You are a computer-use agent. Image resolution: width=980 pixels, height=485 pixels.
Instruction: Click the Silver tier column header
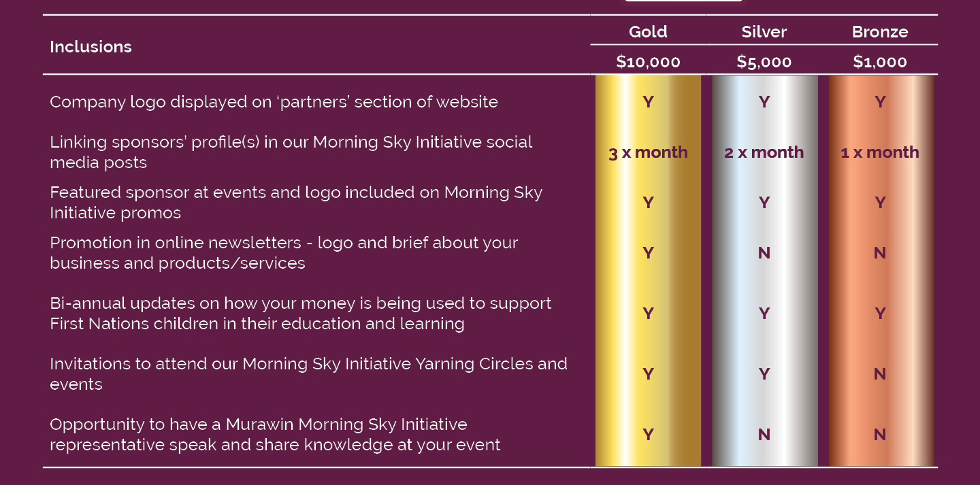[764, 32]
